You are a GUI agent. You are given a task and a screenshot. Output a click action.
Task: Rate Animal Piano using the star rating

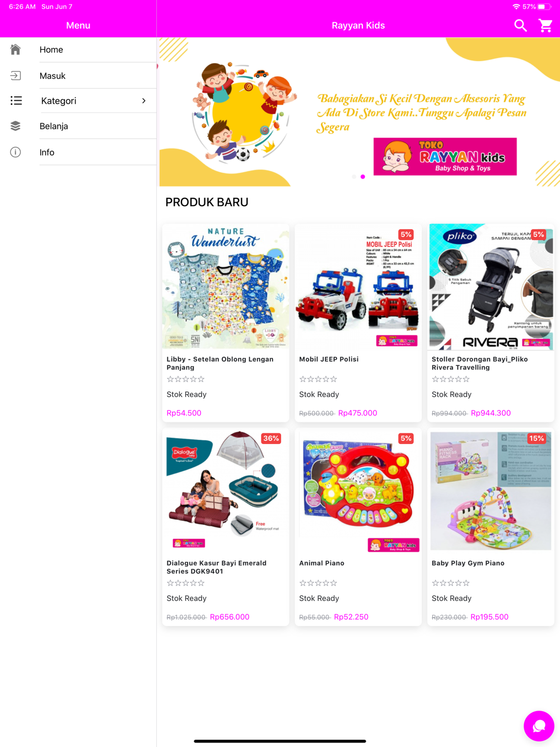[318, 583]
